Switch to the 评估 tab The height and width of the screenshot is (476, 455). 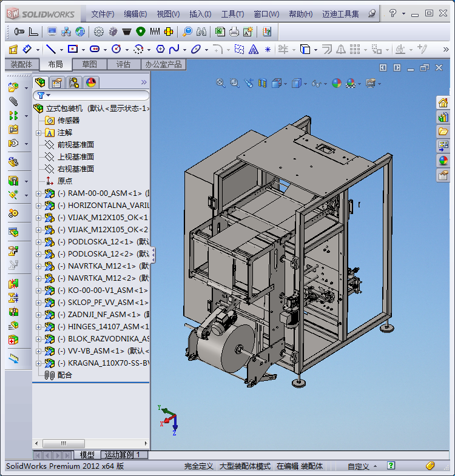[x=123, y=64]
